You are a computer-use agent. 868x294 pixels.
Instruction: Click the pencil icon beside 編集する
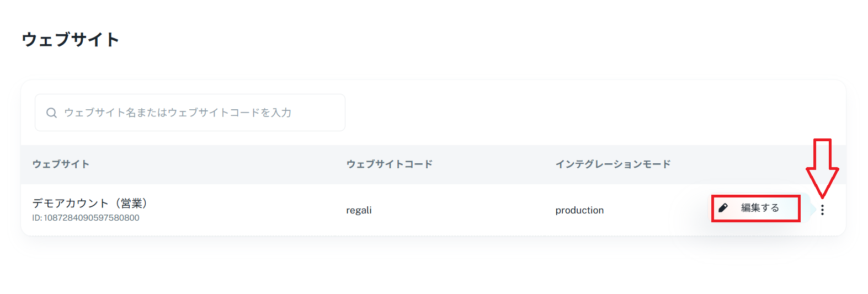pos(723,208)
